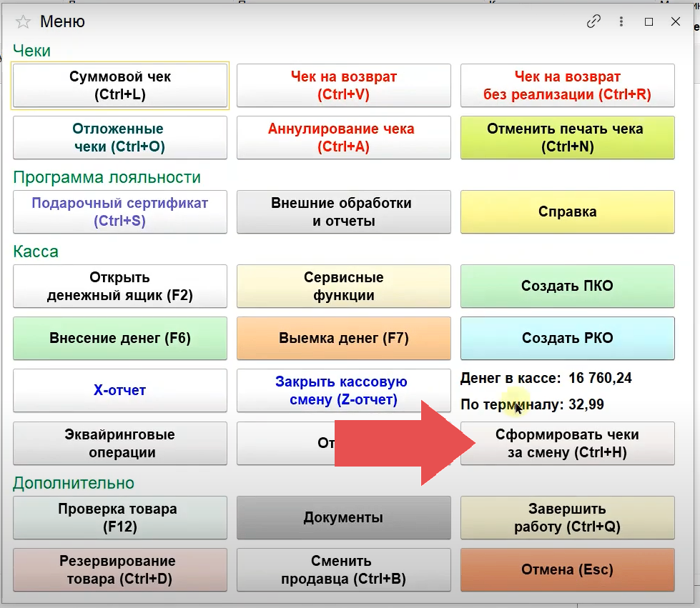Image resolution: width=700 pixels, height=608 pixels.
Task: Open the yellow Справка button
Action: 568,212
